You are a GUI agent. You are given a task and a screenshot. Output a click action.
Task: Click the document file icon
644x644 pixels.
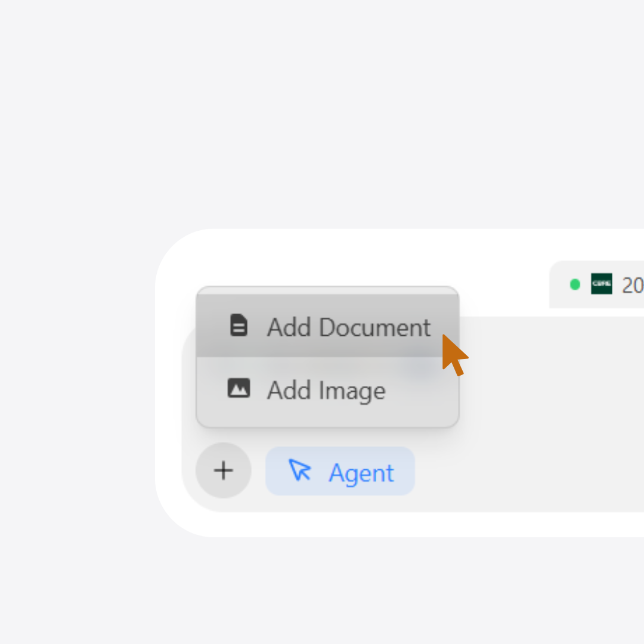[x=239, y=326]
